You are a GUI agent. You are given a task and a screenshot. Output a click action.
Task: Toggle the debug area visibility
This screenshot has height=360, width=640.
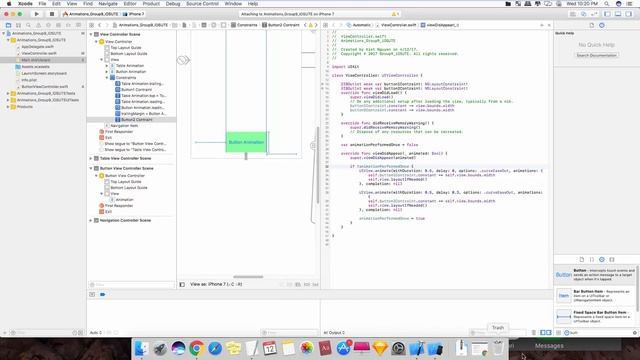click(618, 14)
